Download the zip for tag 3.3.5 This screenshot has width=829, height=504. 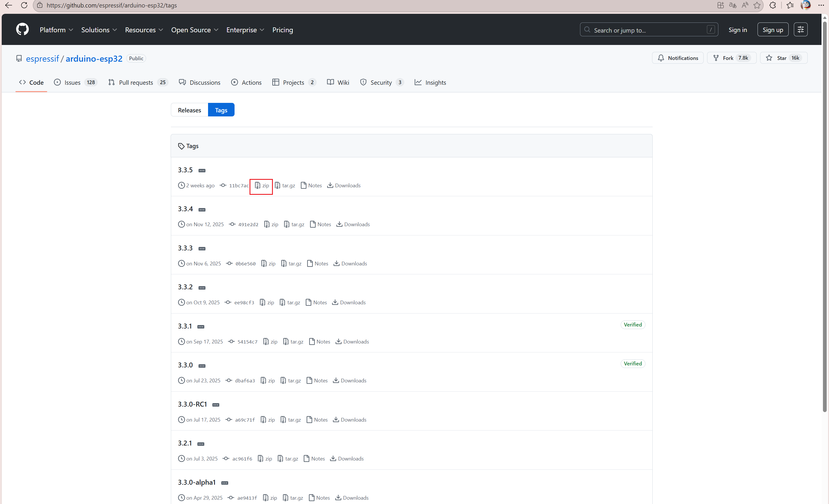(262, 185)
